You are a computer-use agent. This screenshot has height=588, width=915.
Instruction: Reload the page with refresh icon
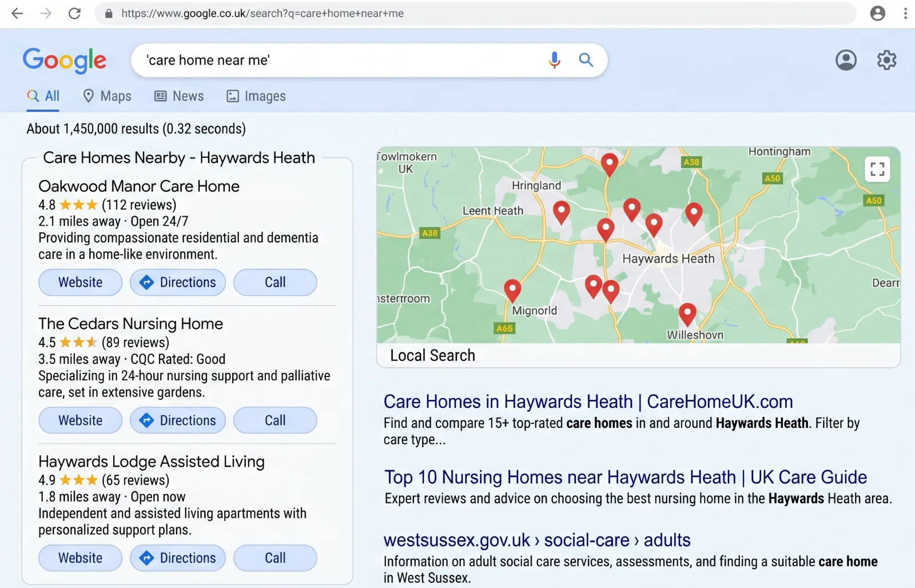[x=74, y=13]
